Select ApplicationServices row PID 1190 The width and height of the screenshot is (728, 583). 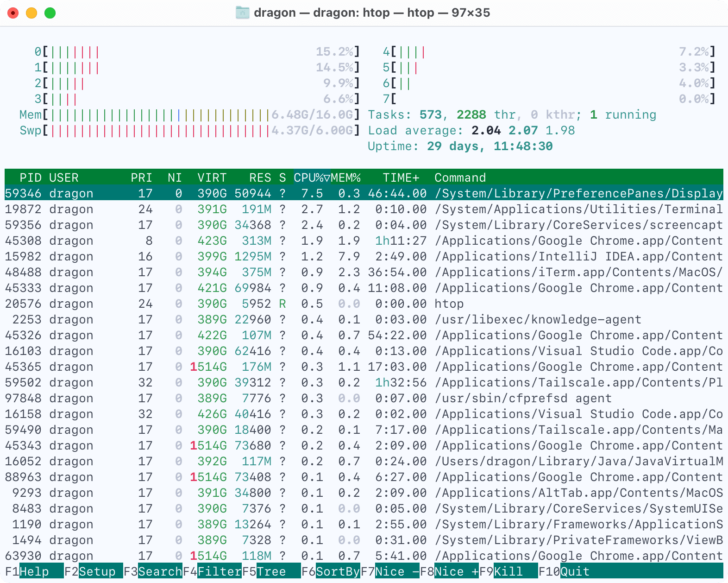click(364, 524)
